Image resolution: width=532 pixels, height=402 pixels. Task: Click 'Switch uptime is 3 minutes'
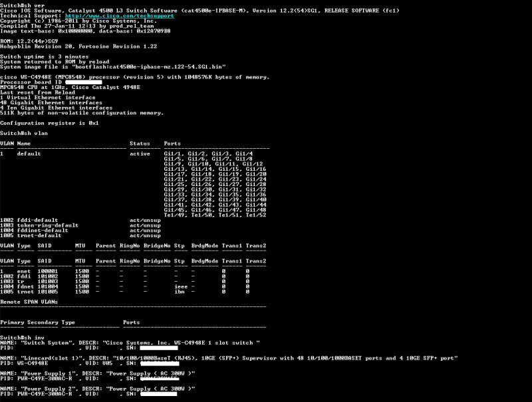pos(45,56)
